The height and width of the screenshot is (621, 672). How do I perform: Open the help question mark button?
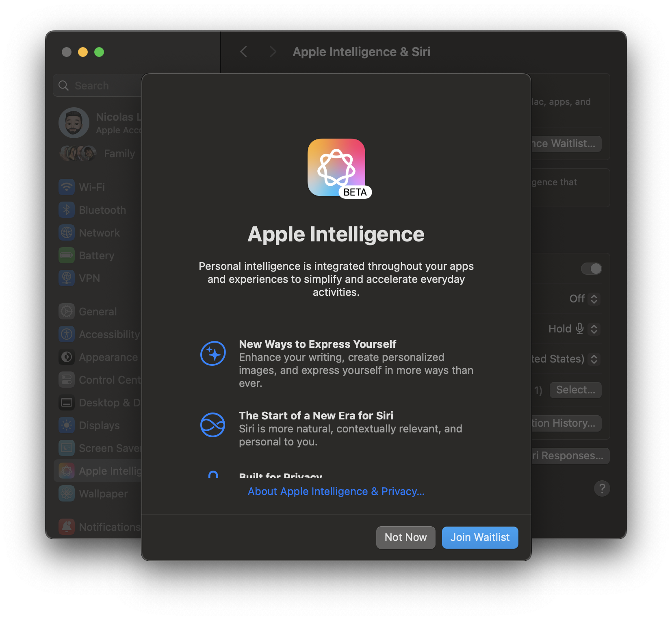coord(602,488)
